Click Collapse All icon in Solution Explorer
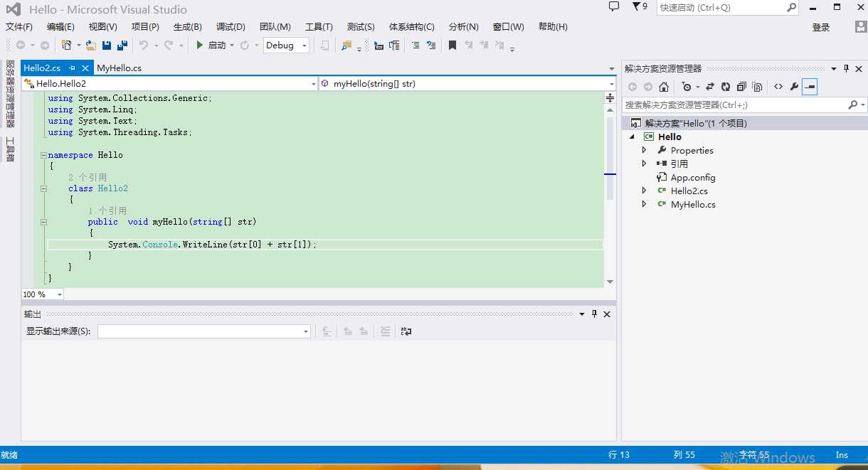This screenshot has height=470, width=868. (741, 87)
